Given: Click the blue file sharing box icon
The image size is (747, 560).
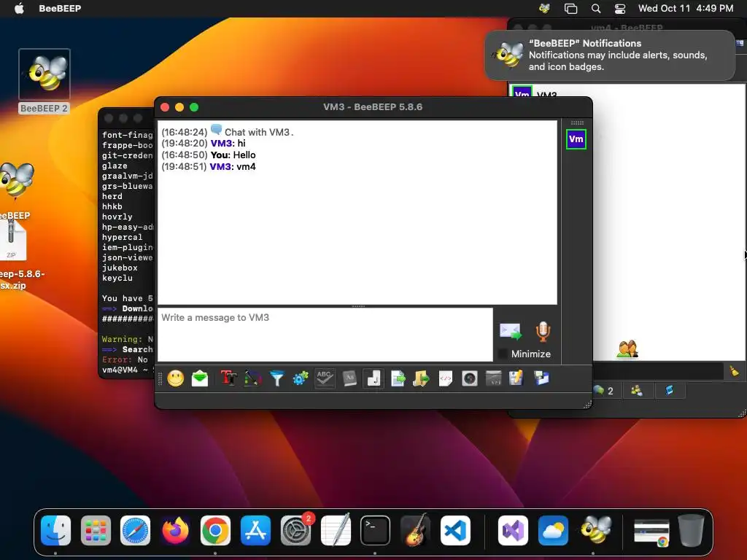Looking at the screenshot, I should point(541,378).
